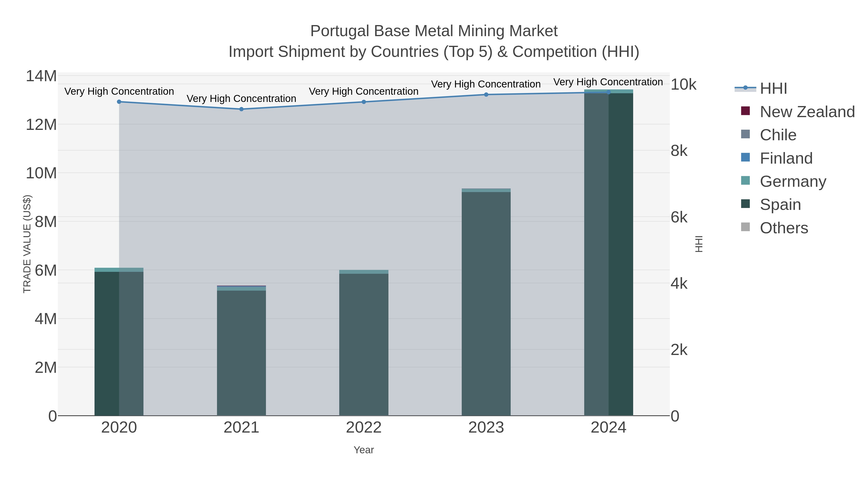
Task: Select the 2020 HHI data point
Action: pos(119,102)
